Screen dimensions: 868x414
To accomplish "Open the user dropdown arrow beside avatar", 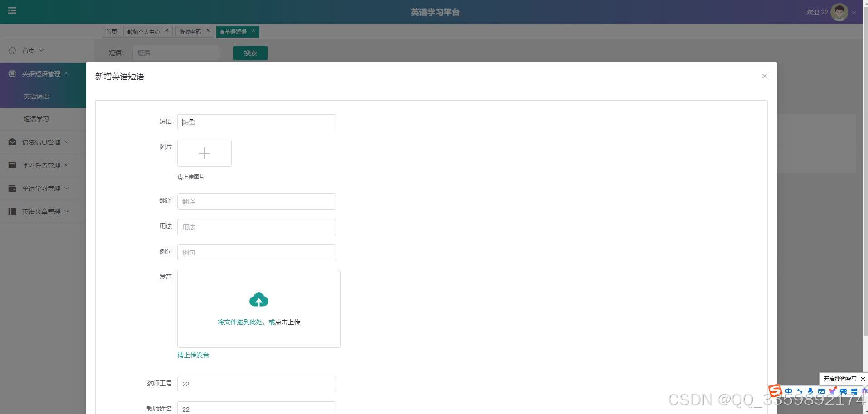I will pos(854,13).
